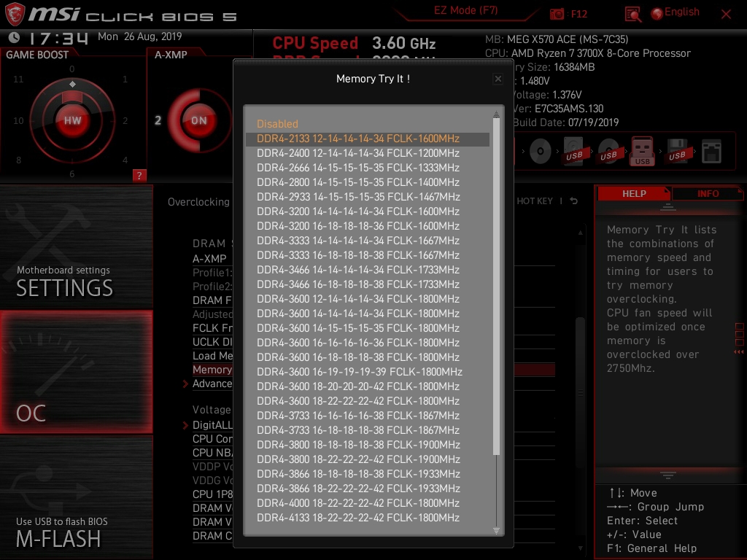Select DDR4-3600 18-22-22-22-42 FCLK-1800MHz
Image resolution: width=747 pixels, height=560 pixels.
[x=368, y=401]
